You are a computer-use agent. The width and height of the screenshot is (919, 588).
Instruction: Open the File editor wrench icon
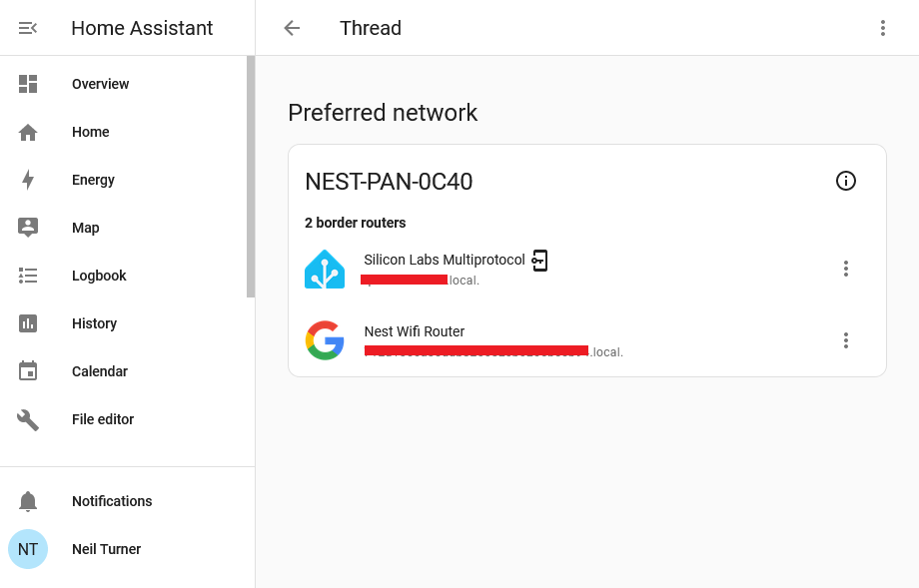click(x=28, y=419)
